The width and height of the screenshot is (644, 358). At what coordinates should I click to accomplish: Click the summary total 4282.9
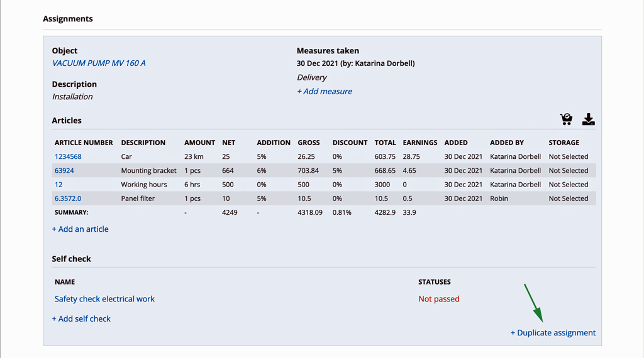385,212
